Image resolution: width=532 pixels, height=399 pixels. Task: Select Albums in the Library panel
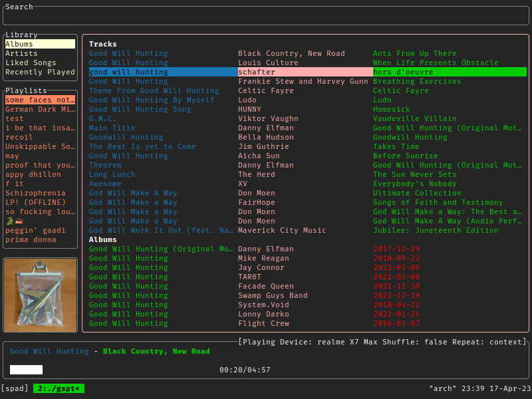coord(40,44)
